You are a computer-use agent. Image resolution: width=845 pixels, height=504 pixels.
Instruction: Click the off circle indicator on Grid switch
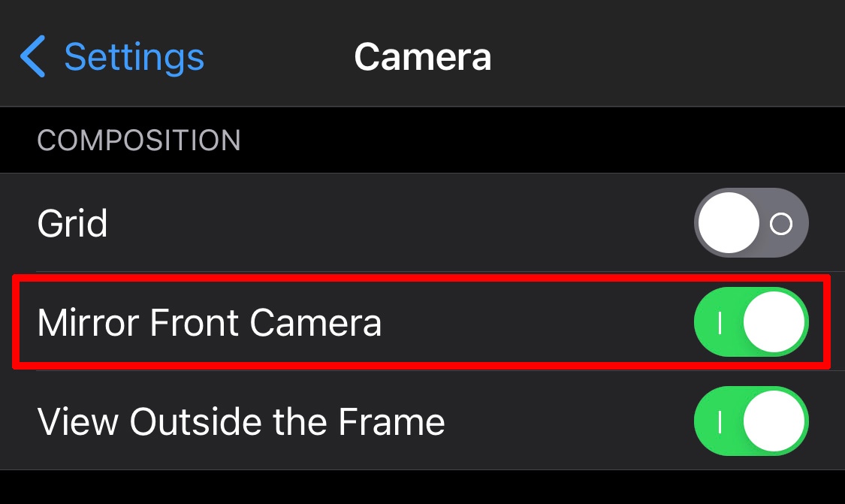pos(782,224)
